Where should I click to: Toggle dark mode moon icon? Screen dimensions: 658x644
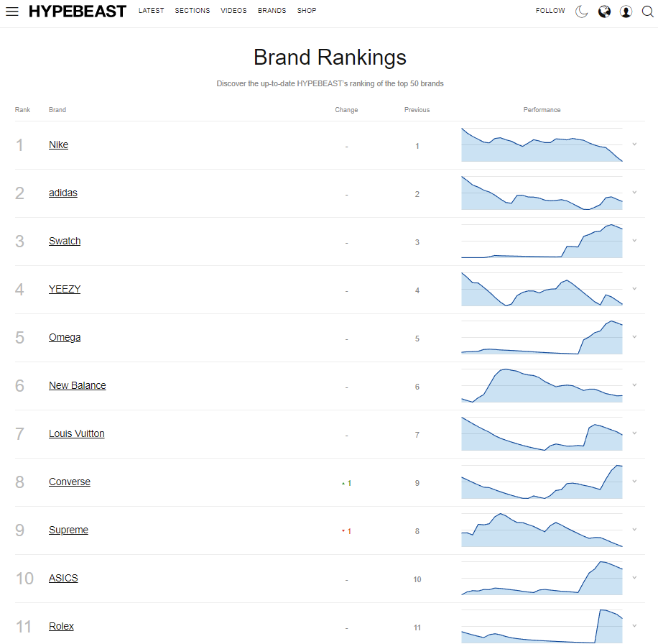tap(582, 11)
